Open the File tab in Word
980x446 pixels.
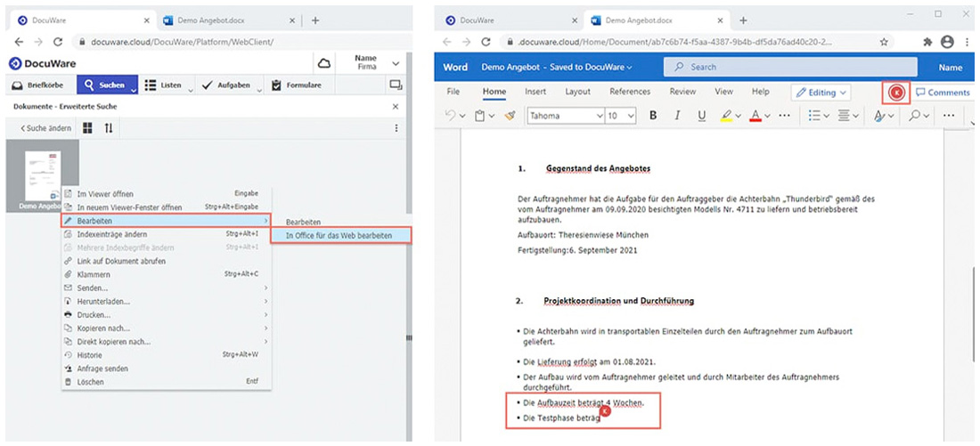453,92
